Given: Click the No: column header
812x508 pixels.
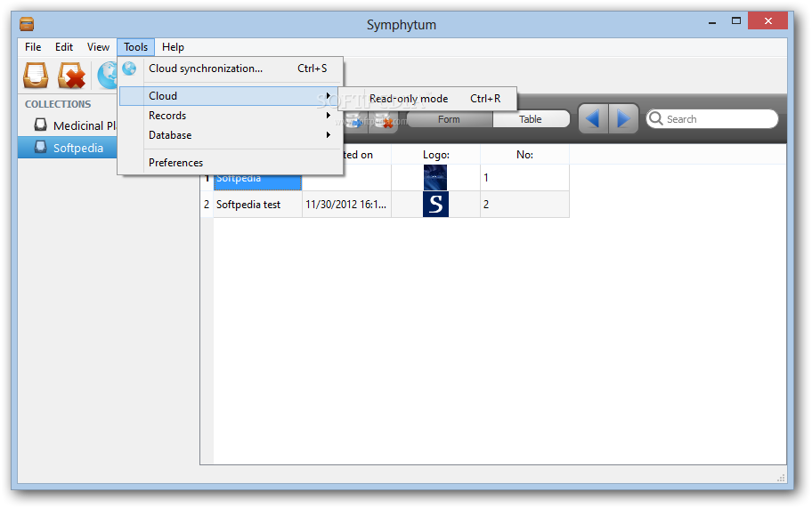Looking at the screenshot, I should coord(524,155).
